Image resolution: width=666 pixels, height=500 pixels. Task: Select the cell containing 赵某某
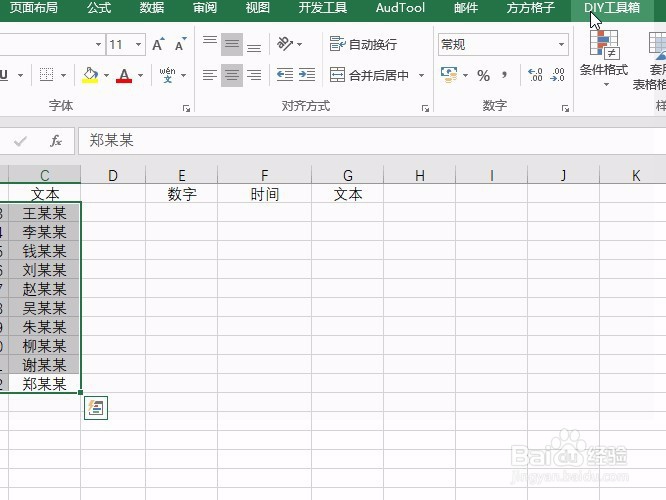point(44,289)
